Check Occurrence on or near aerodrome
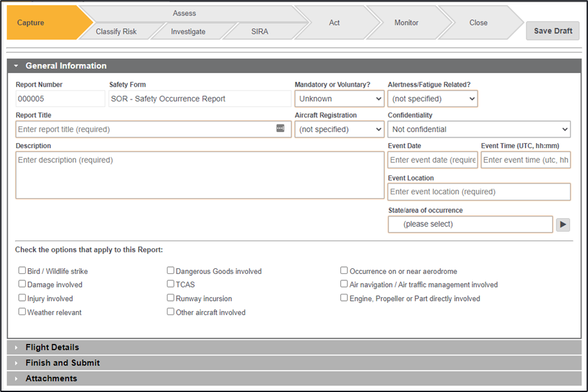The image size is (588, 392). point(345,271)
